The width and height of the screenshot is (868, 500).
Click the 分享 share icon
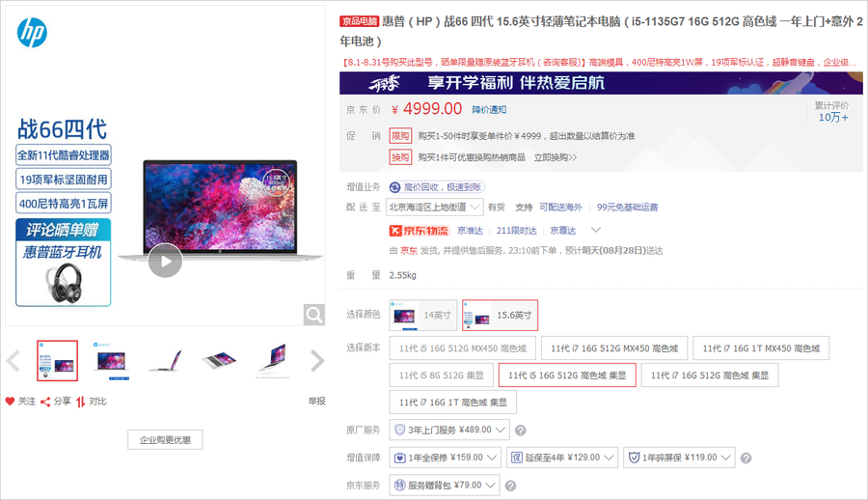click(45, 401)
